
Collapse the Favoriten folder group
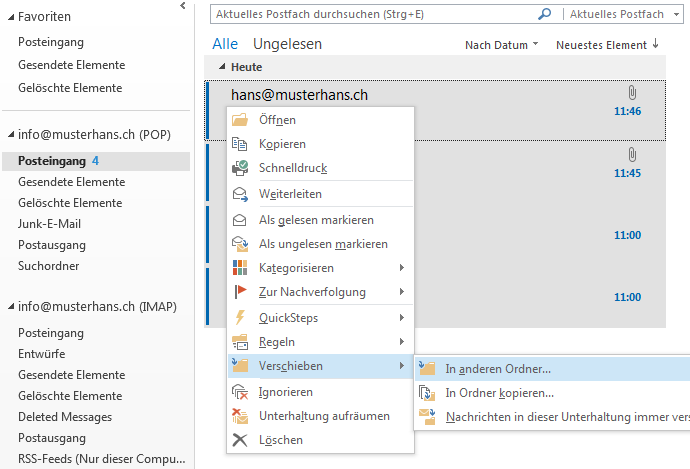pos(9,17)
